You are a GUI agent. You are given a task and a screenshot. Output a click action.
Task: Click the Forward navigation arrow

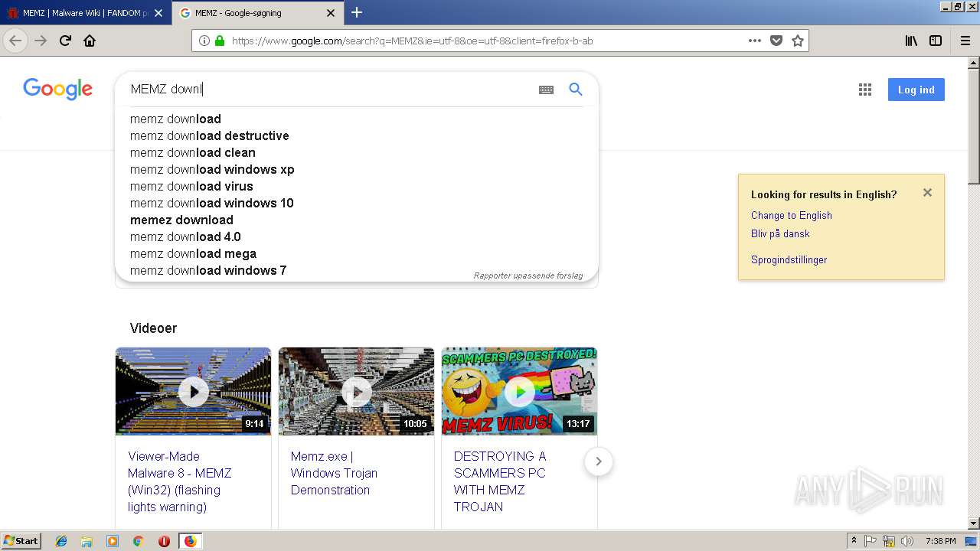(41, 41)
